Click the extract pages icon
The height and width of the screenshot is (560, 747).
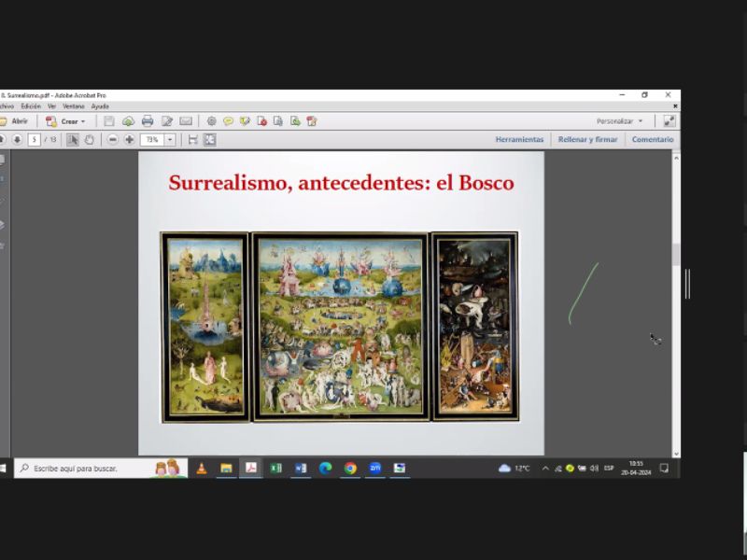point(278,121)
